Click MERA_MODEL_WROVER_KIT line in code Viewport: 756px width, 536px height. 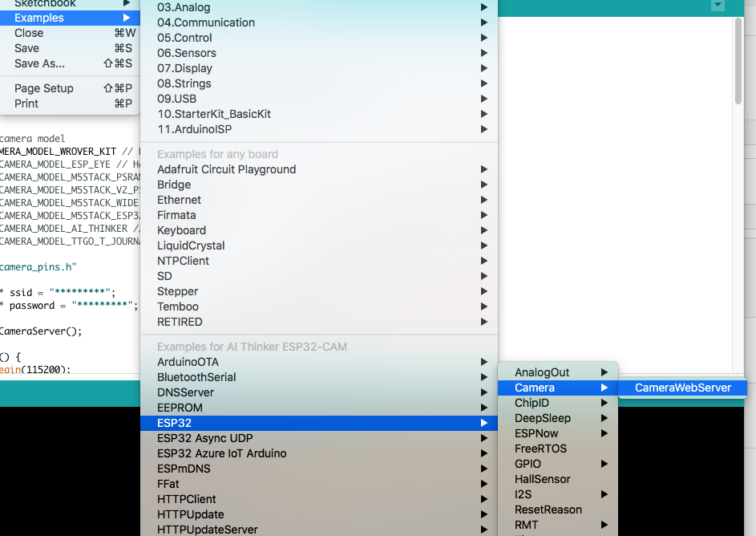point(70,151)
